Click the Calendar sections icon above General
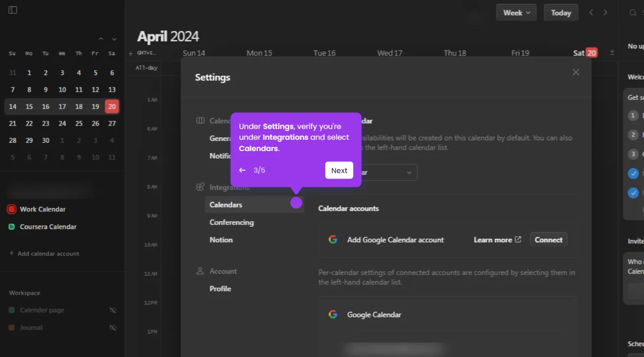 point(200,120)
